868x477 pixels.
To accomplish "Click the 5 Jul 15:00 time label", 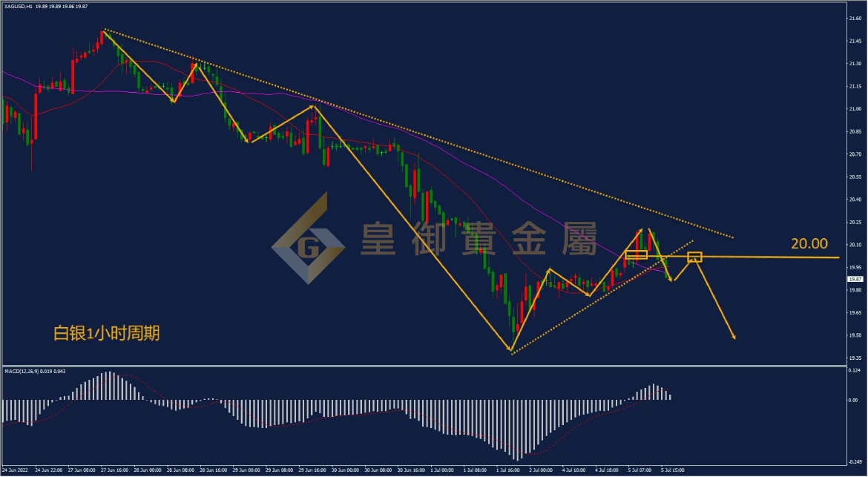I will (x=673, y=470).
